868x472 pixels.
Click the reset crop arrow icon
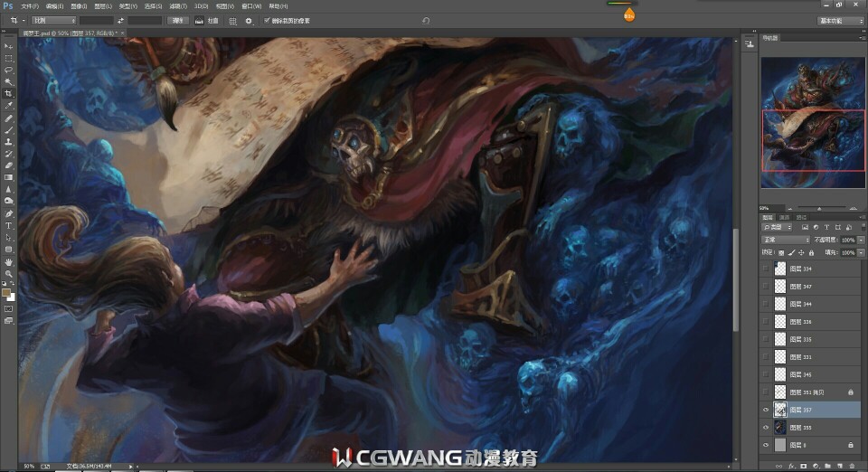(x=426, y=21)
